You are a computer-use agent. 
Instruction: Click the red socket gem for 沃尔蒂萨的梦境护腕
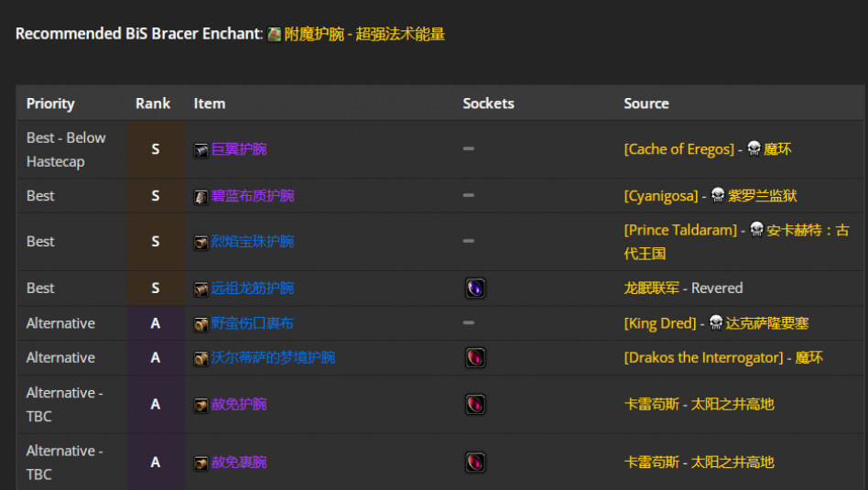click(x=475, y=358)
